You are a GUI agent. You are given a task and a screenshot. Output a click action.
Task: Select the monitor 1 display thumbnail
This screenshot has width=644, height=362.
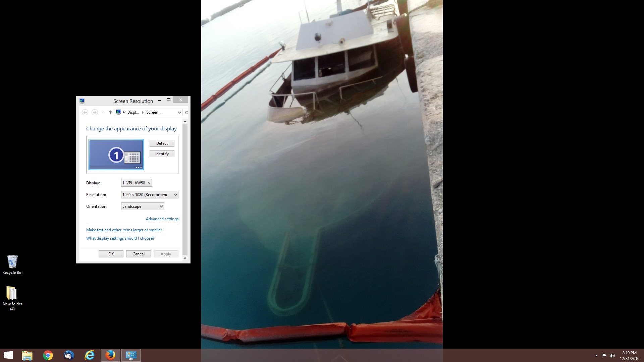(116, 155)
